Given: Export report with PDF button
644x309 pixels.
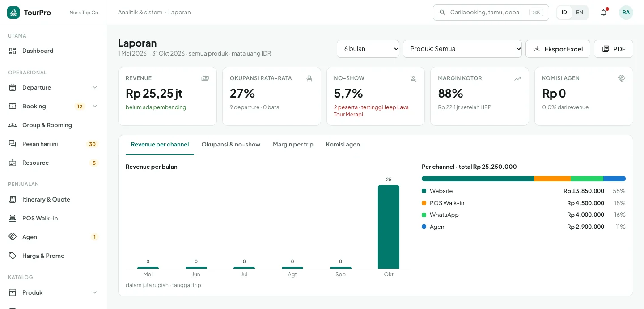Looking at the screenshot, I should pos(614,49).
